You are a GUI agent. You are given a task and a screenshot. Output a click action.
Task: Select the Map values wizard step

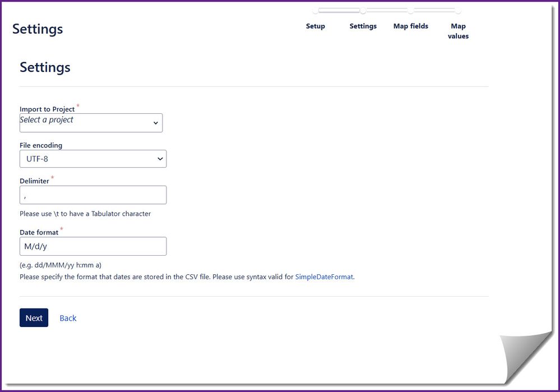tap(458, 31)
